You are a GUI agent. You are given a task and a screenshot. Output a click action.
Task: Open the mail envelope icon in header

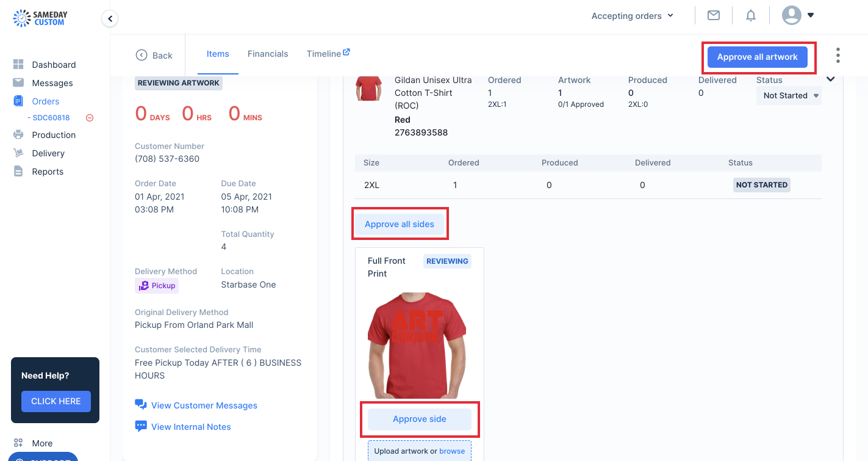click(714, 15)
